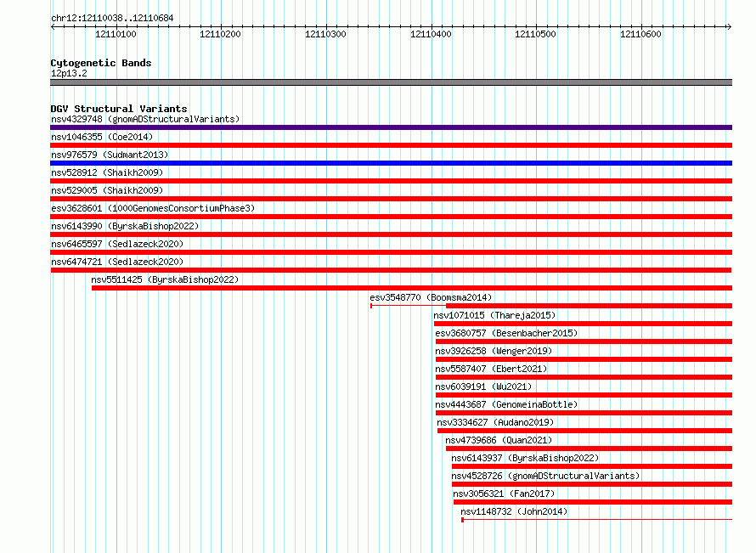
Task: Select nsv6143990 (ByrskaBishop2022) label
Action: (125, 226)
